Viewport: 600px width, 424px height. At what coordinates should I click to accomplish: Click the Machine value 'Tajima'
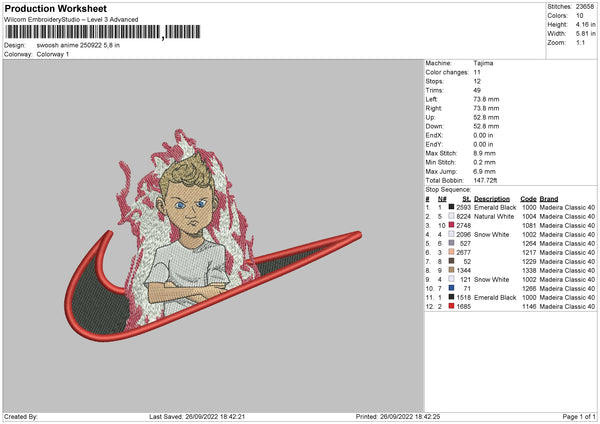(483, 63)
